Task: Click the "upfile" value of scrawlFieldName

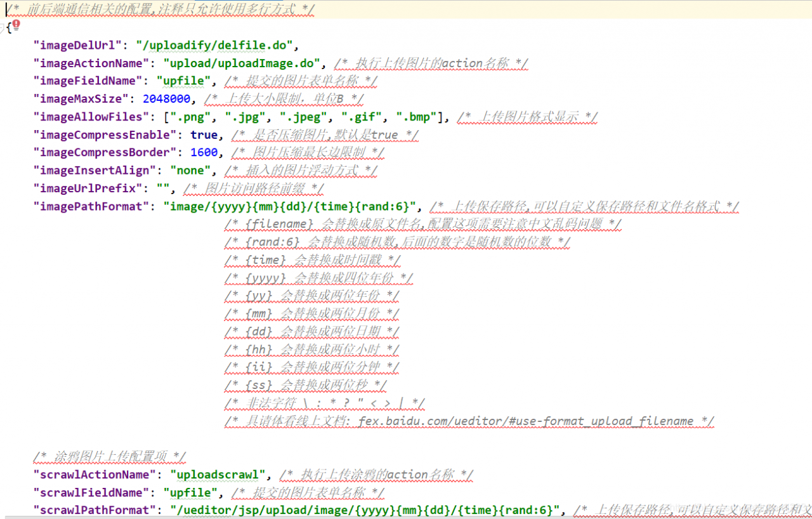Action: pyautogui.click(x=191, y=492)
